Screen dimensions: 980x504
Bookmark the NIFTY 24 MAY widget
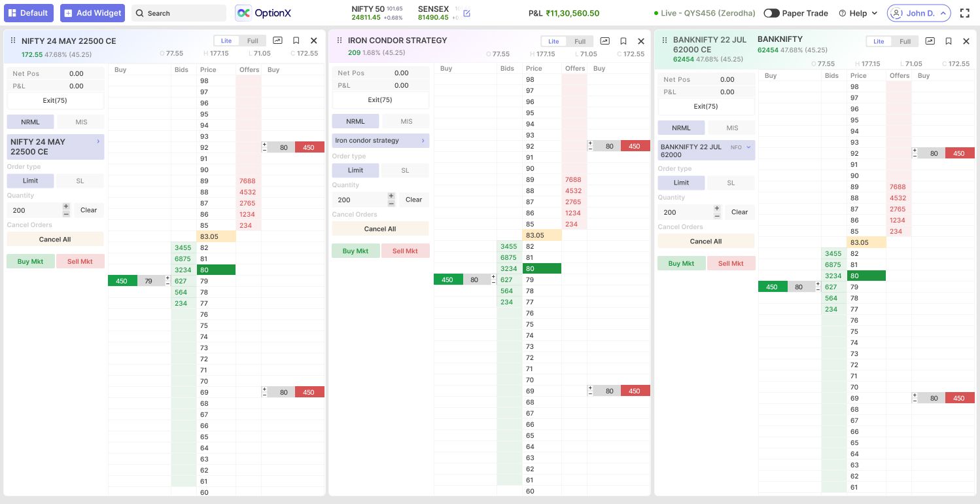[296, 41]
